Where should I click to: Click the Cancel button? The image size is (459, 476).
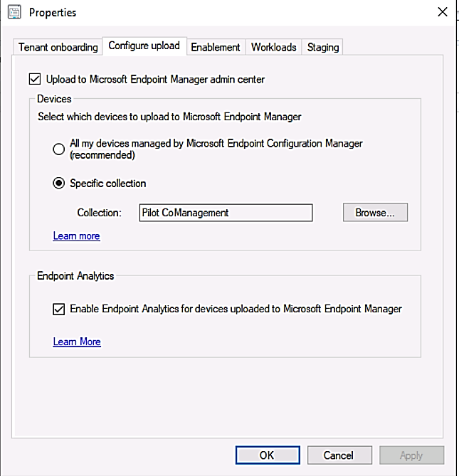pyautogui.click(x=339, y=455)
